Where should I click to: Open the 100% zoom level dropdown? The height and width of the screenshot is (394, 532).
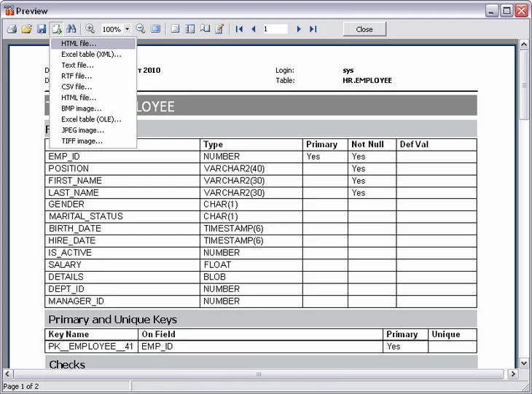pos(127,30)
